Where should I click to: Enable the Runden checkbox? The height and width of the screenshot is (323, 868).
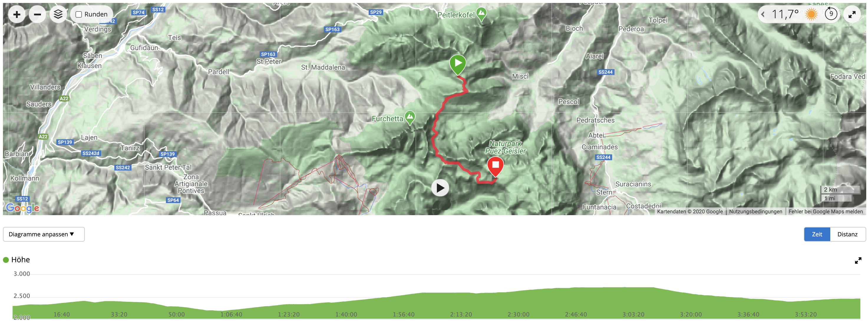pos(79,14)
